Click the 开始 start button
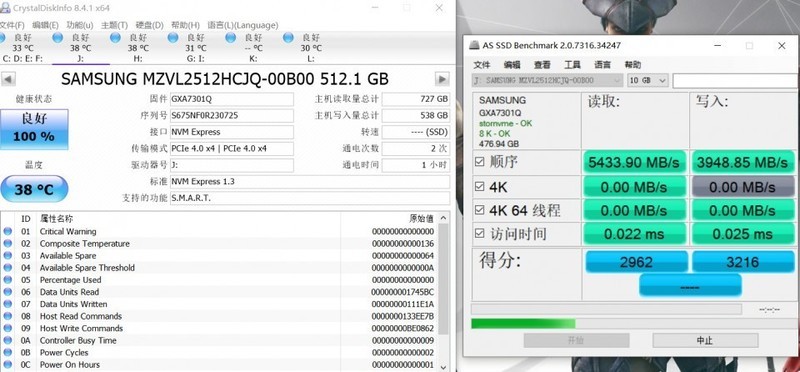800x372 pixels. click(x=576, y=340)
